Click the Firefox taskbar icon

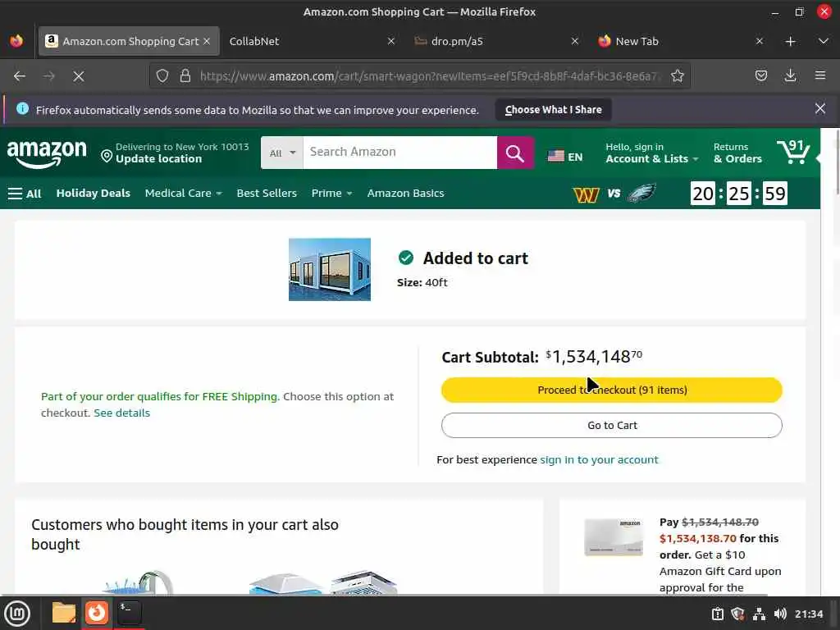point(97,613)
